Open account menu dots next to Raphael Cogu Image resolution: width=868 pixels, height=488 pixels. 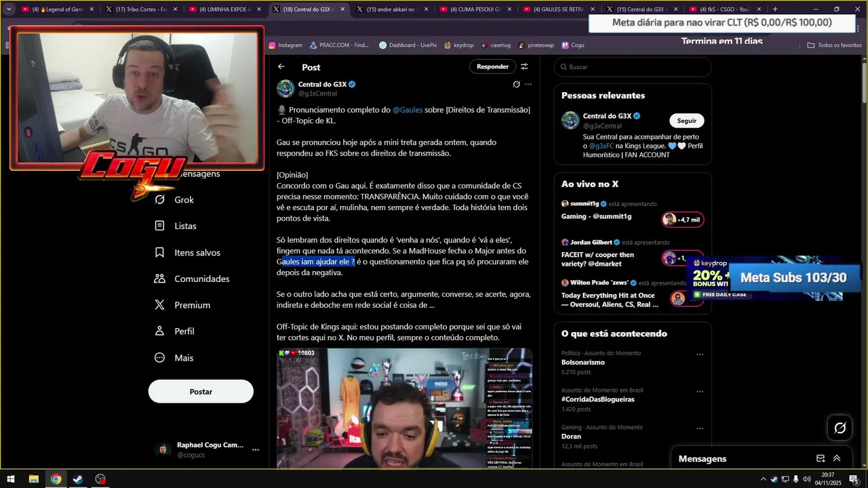click(x=256, y=449)
